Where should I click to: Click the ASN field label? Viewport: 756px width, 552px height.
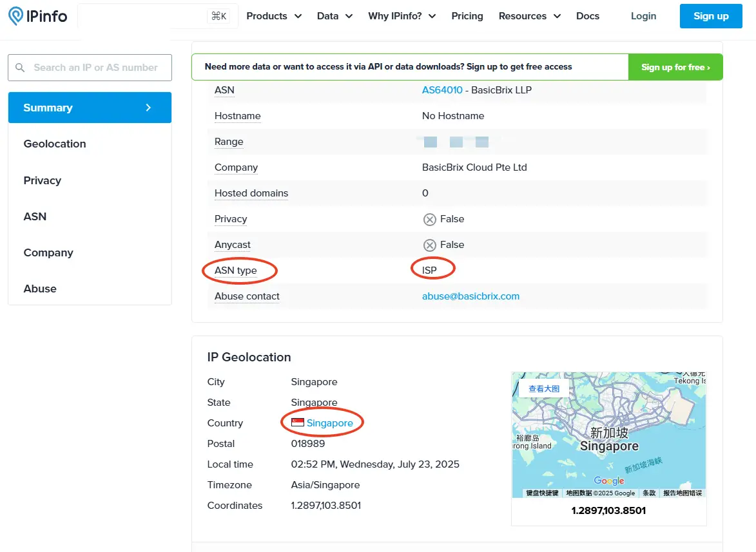[x=224, y=90]
